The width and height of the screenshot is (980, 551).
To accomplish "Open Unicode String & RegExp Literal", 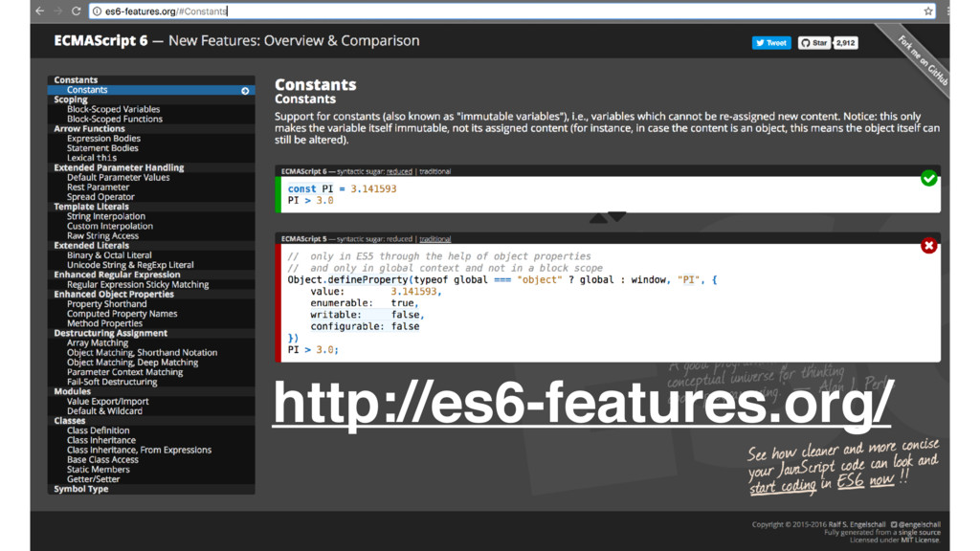I will 130,265.
